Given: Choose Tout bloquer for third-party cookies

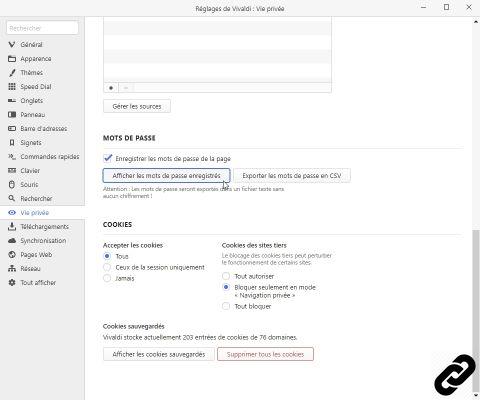Looking at the screenshot, I should (x=226, y=306).
